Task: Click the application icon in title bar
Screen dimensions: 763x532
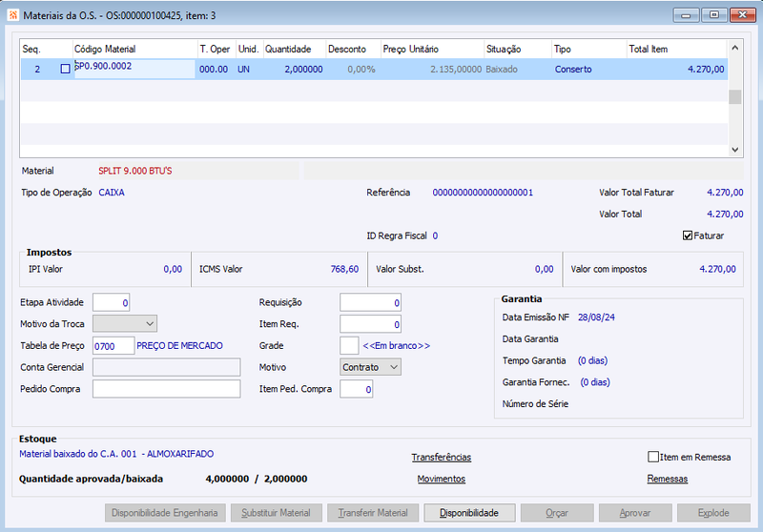Action: point(13,15)
